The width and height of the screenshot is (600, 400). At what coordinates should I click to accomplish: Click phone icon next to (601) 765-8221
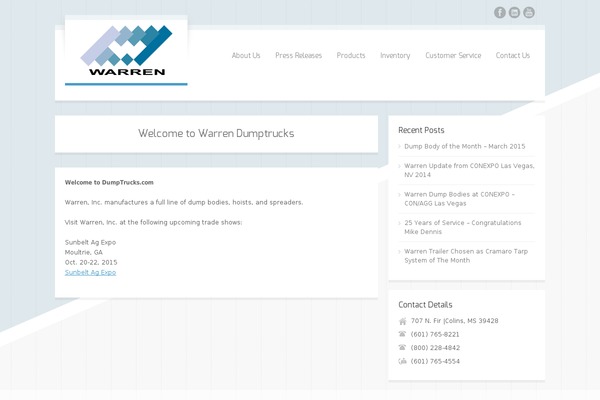point(402,334)
